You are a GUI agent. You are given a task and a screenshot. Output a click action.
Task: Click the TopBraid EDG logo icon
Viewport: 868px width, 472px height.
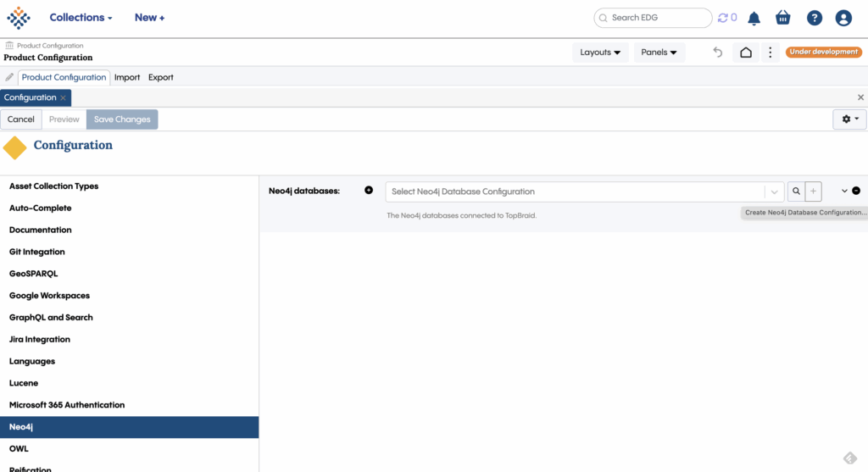tap(19, 18)
